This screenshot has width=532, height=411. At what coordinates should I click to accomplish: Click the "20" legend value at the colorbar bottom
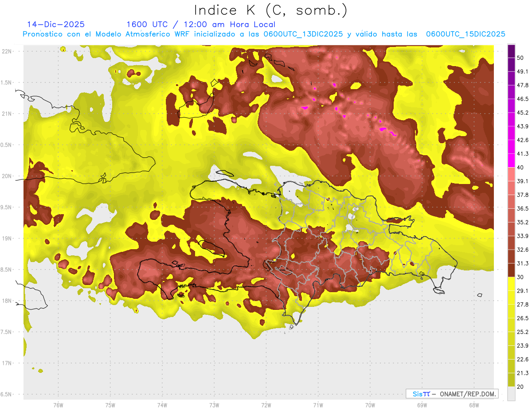click(521, 387)
